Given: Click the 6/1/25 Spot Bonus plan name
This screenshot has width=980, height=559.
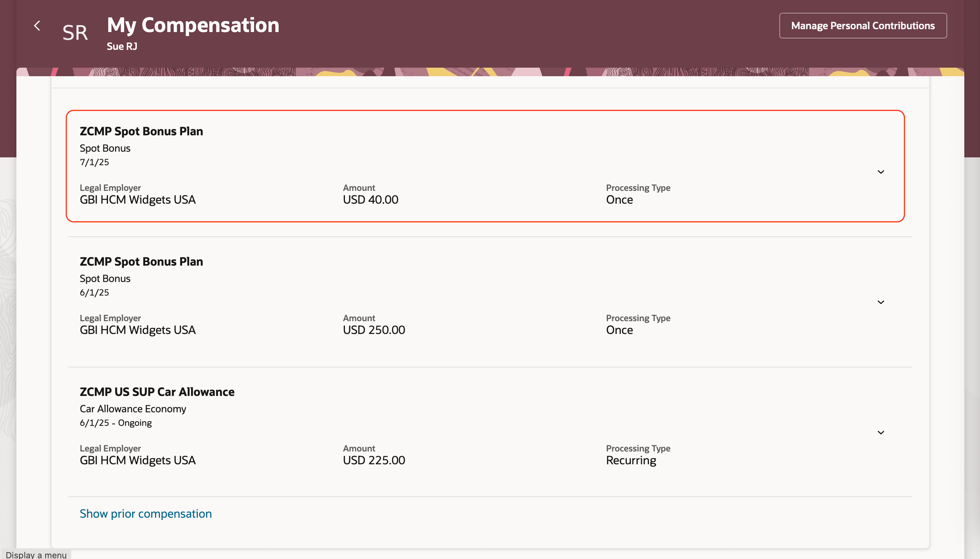Looking at the screenshot, I should 141,261.
